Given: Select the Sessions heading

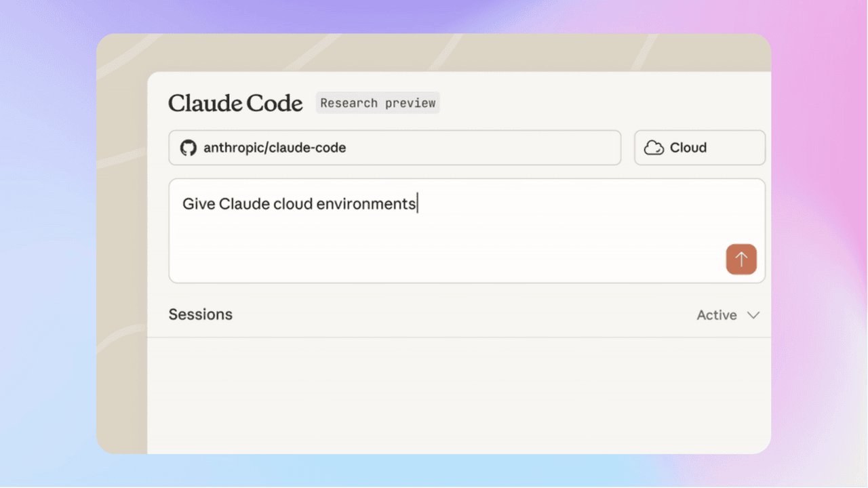Looking at the screenshot, I should (x=201, y=314).
